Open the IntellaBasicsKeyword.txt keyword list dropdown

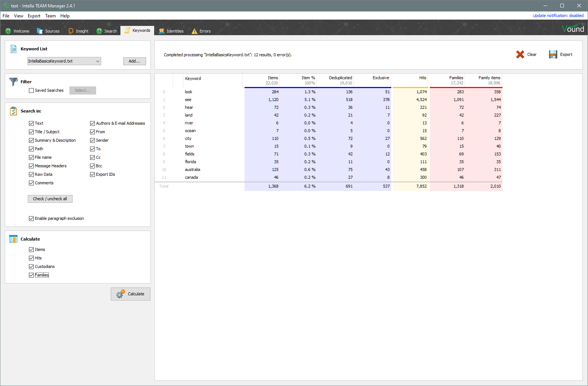coord(64,61)
